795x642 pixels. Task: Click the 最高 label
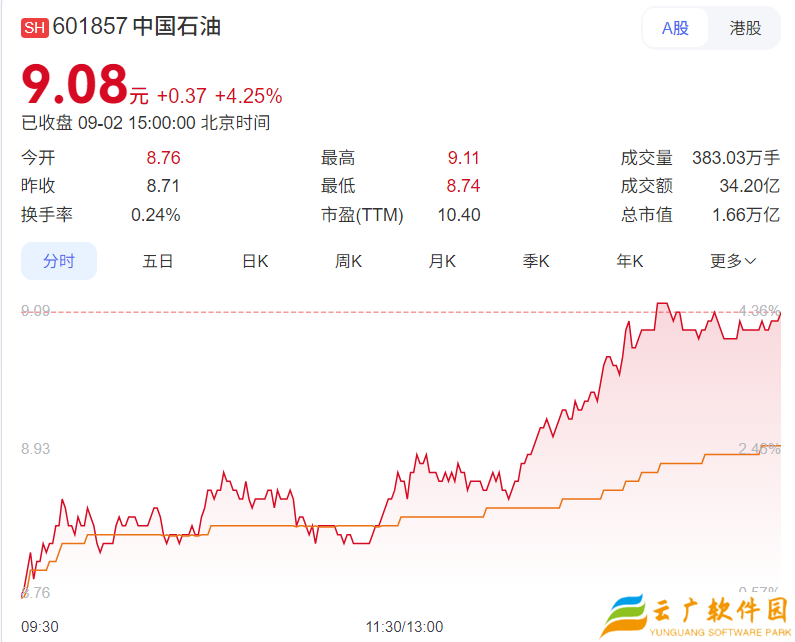[338, 158]
